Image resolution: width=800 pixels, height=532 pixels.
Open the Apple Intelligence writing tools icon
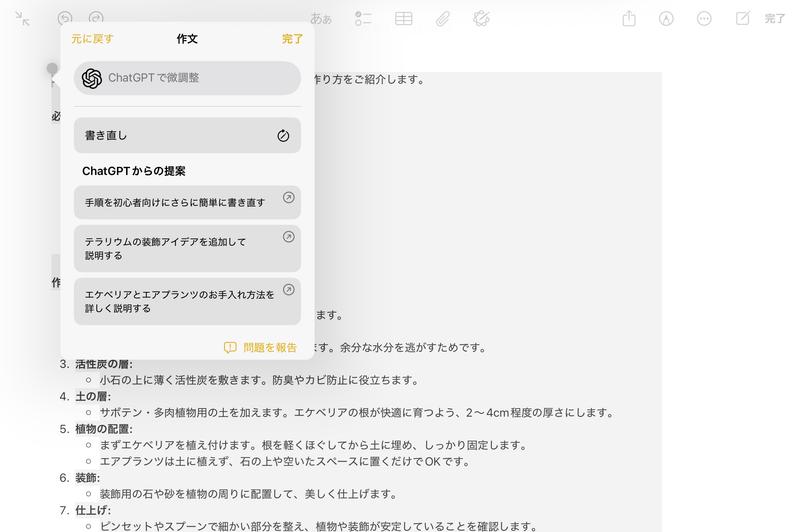tap(481, 19)
